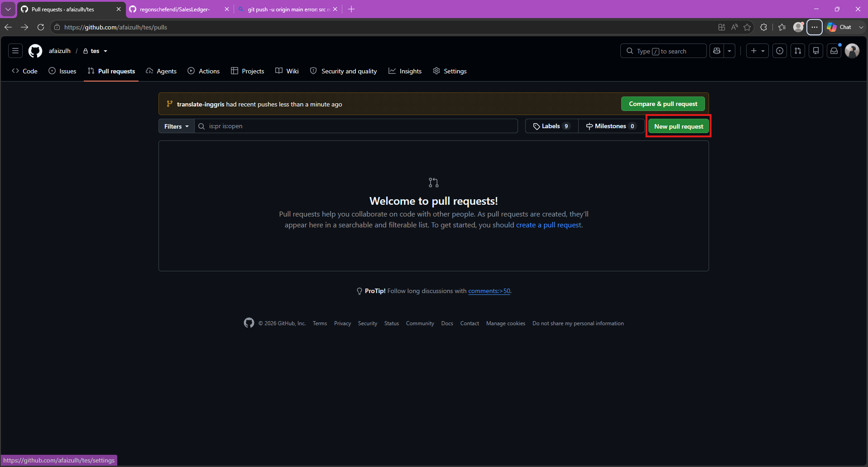The height and width of the screenshot is (467, 868).
Task: Open the user profile avatar menu
Action: tap(852, 51)
